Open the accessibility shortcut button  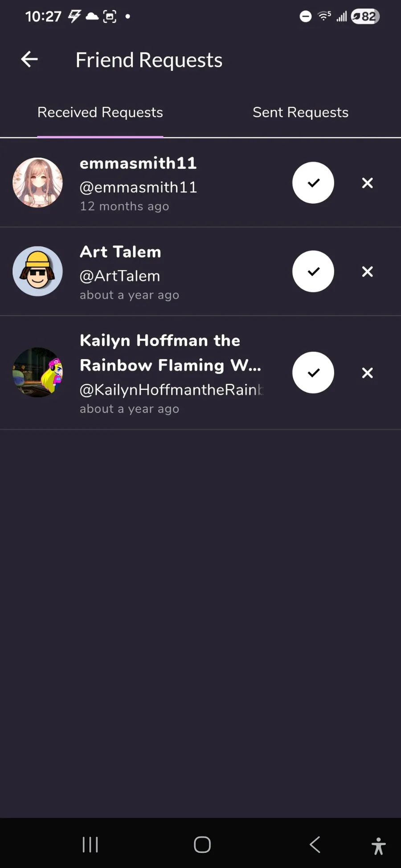click(x=378, y=846)
